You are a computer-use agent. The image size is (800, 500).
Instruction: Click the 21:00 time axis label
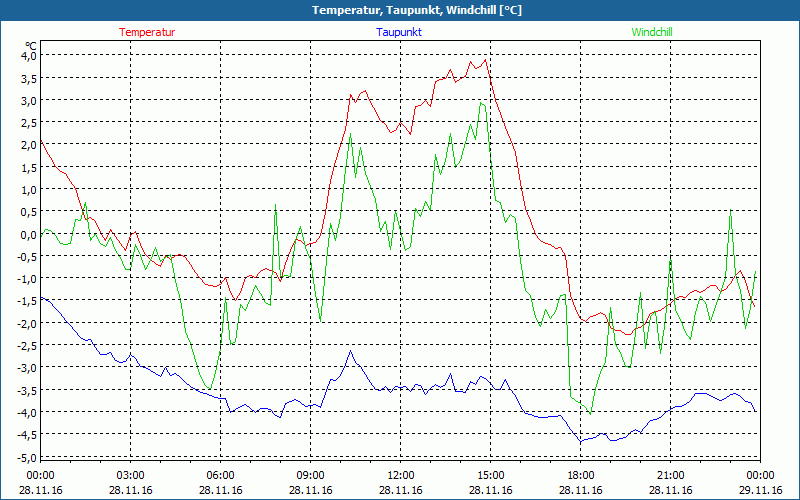(x=671, y=475)
